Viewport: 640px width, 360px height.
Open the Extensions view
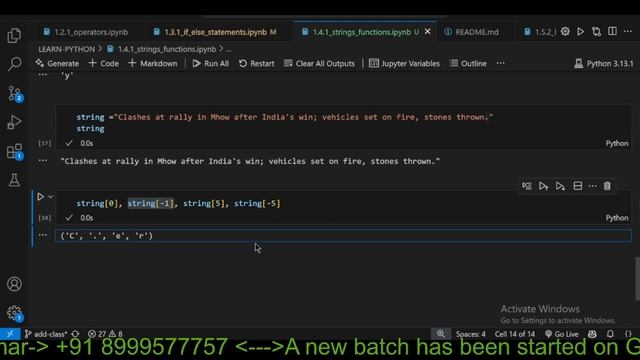15,151
